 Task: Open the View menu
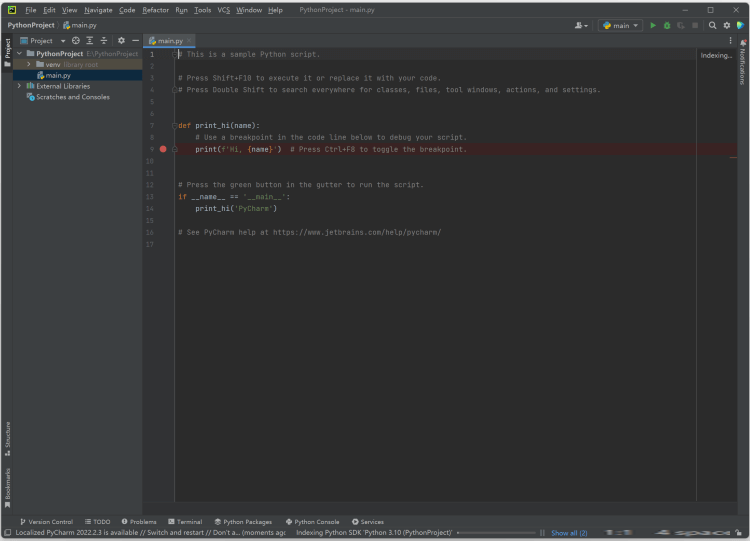pyautogui.click(x=69, y=10)
